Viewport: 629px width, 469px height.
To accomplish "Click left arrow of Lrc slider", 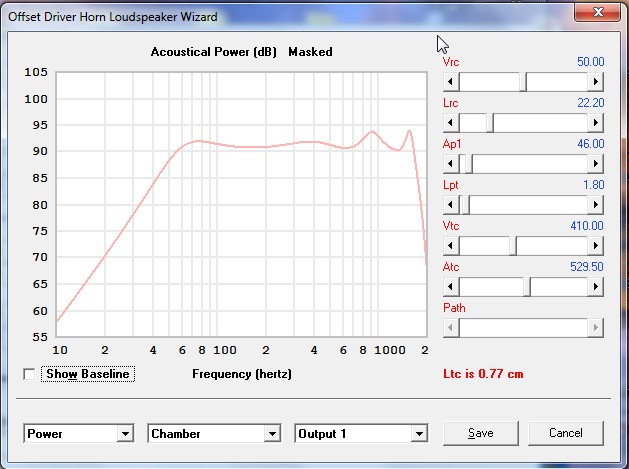I will (x=451, y=123).
